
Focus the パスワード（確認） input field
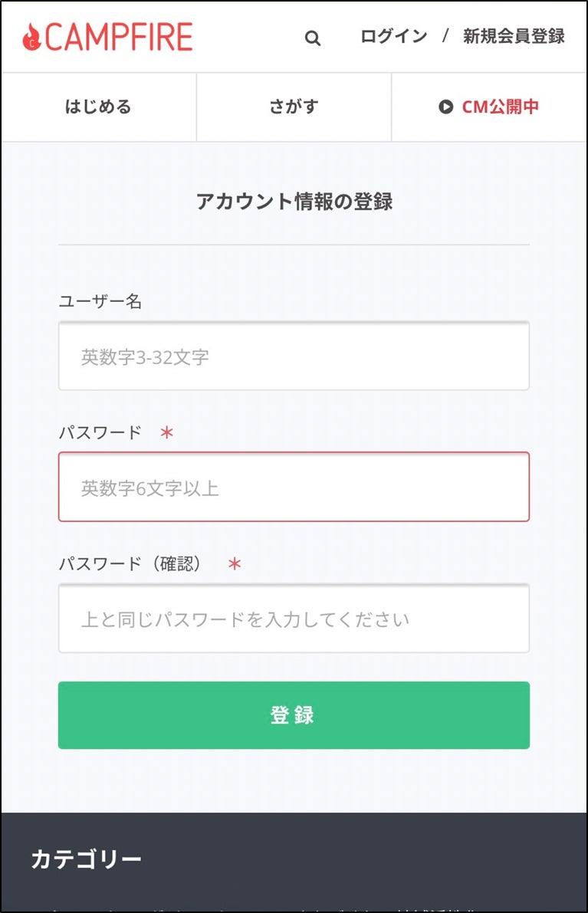[x=294, y=619]
